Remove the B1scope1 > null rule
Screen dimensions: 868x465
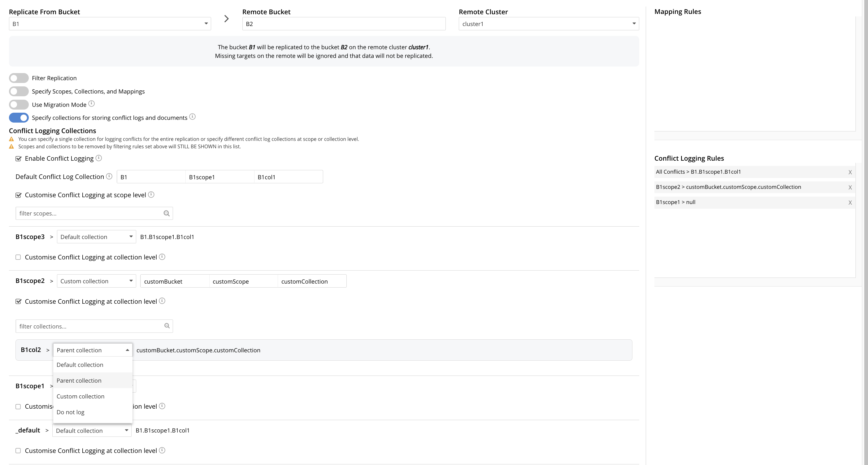tap(850, 202)
